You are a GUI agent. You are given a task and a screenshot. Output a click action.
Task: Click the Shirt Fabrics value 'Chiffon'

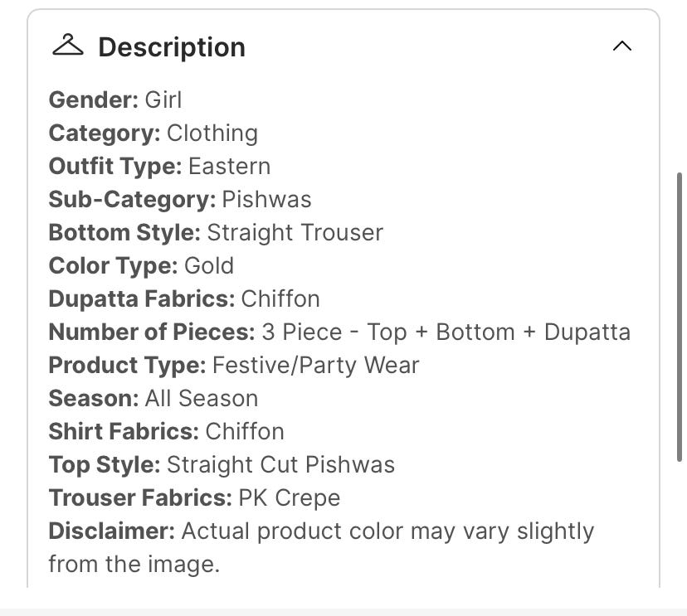245,432
